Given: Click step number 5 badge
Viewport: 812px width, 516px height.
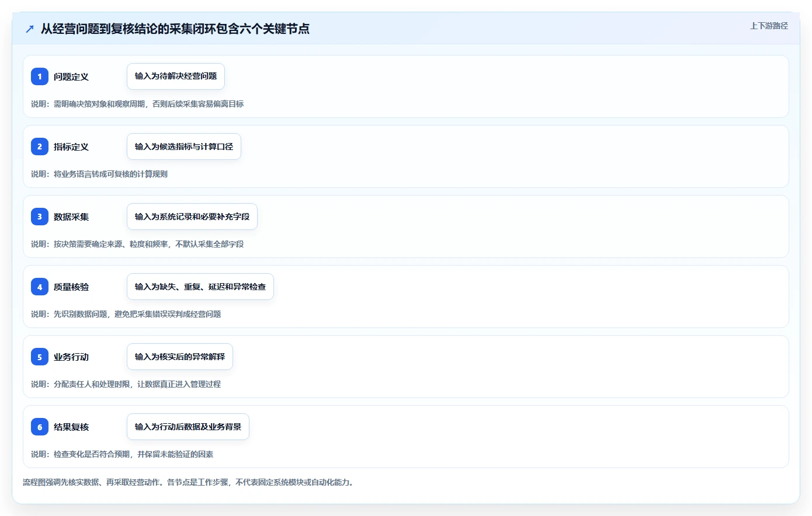Looking at the screenshot, I should (x=40, y=357).
